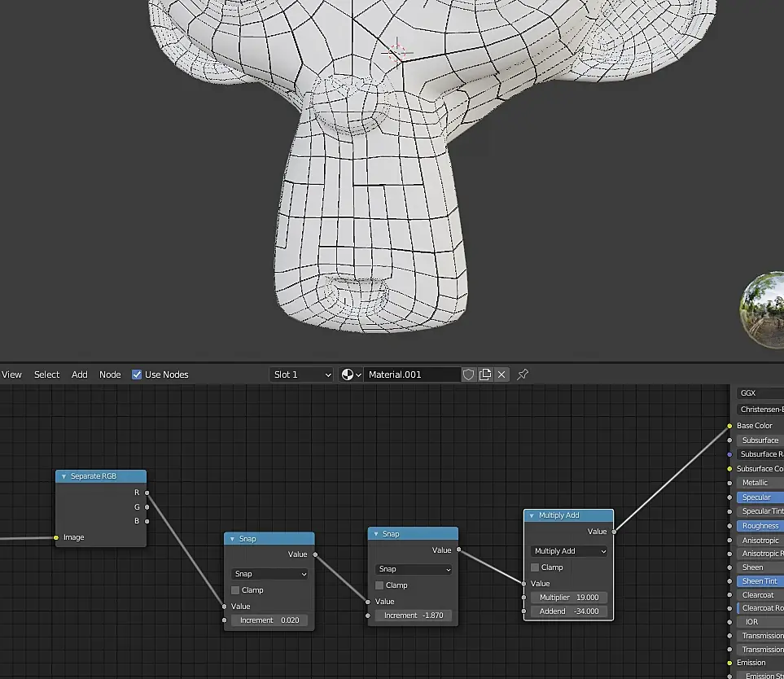The height and width of the screenshot is (679, 784).
Task: Toggle fake user shield icon for Material.001
Action: (468, 375)
